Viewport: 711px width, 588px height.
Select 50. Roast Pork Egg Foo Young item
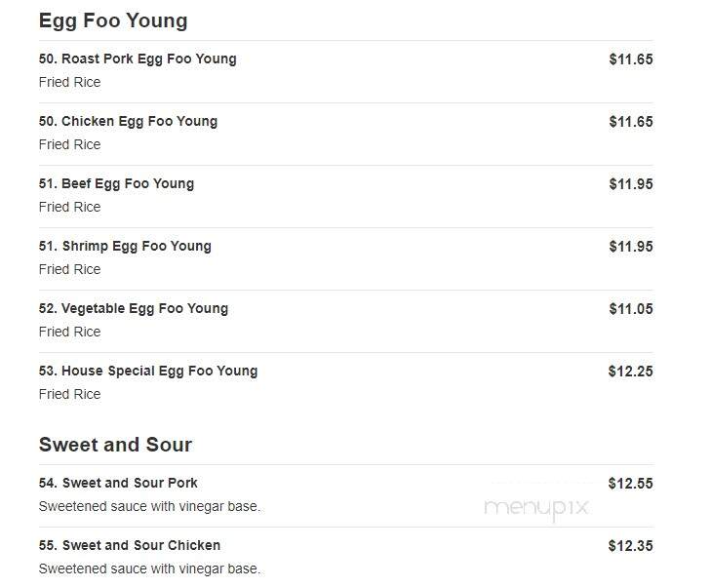[138, 59]
